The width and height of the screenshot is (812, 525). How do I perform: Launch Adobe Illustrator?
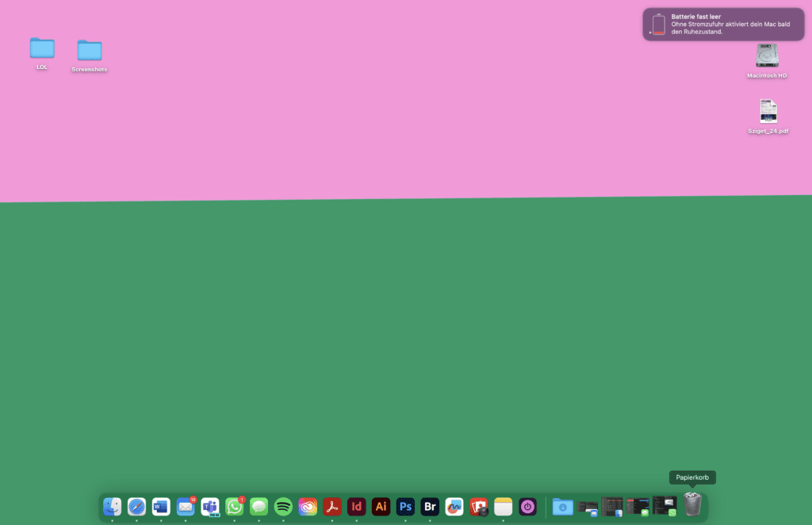click(381, 506)
